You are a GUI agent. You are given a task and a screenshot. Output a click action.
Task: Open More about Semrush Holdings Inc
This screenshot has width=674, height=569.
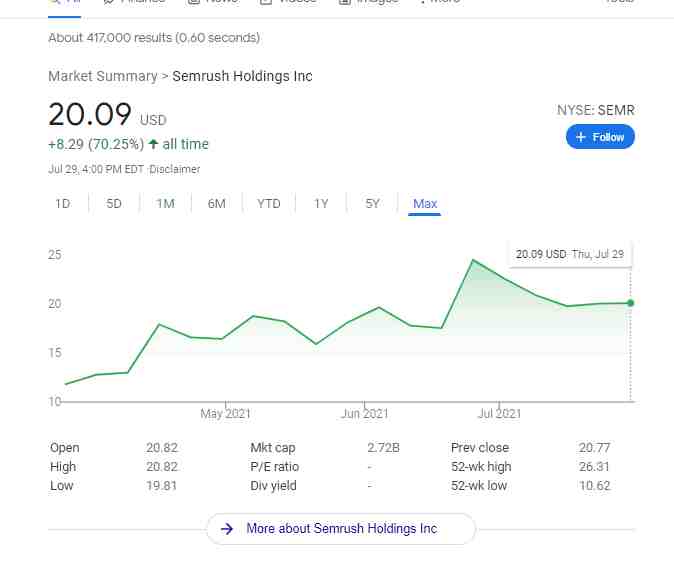pyautogui.click(x=341, y=529)
